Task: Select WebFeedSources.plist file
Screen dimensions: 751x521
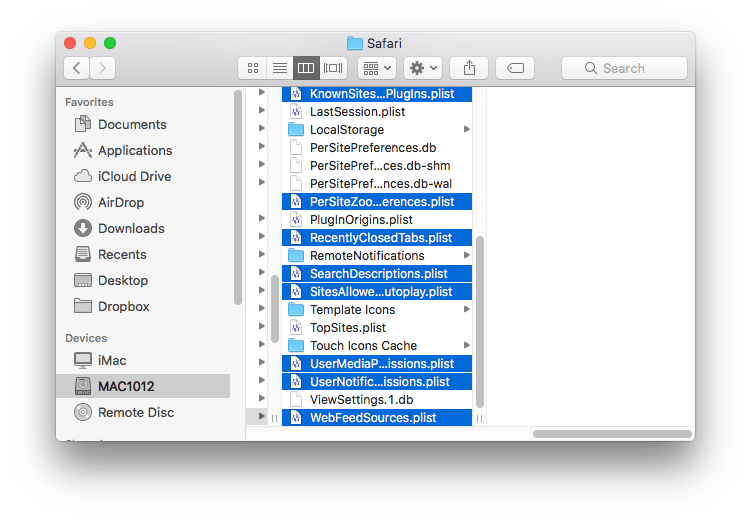Action: pyautogui.click(x=377, y=418)
